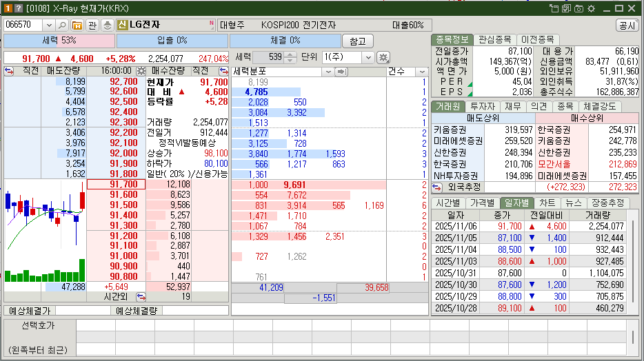Select the 체결강도 tab
This screenshot has height=361, width=644.
pos(599,106)
